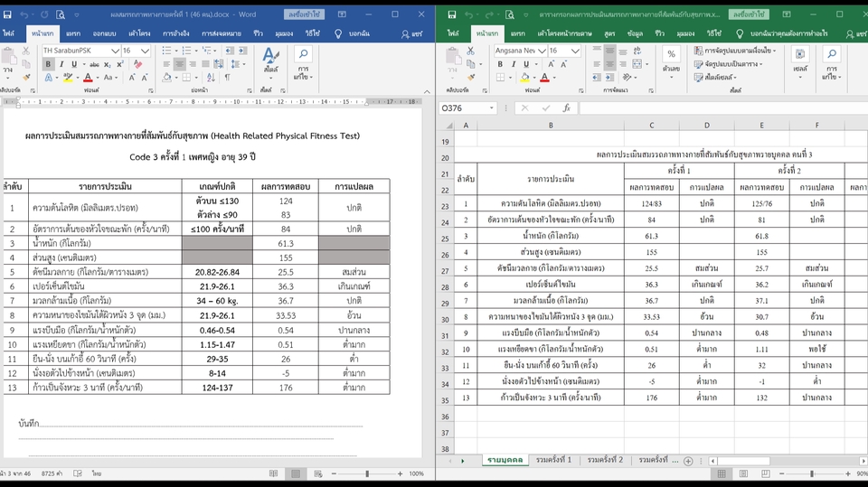Open Excel's Number format (ตัวเลข) percent button

click(671, 61)
